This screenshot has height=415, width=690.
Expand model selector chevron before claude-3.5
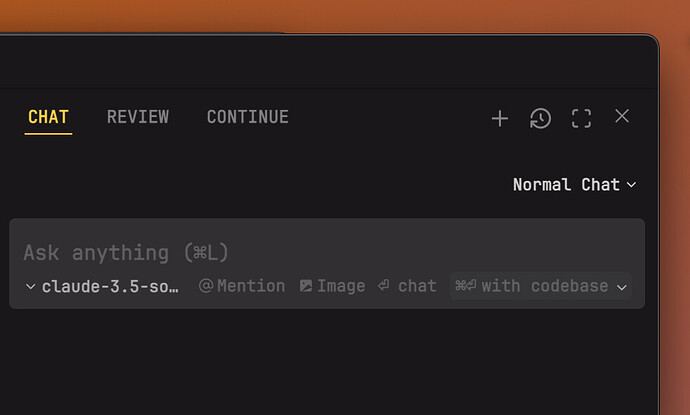pyautogui.click(x=30, y=287)
